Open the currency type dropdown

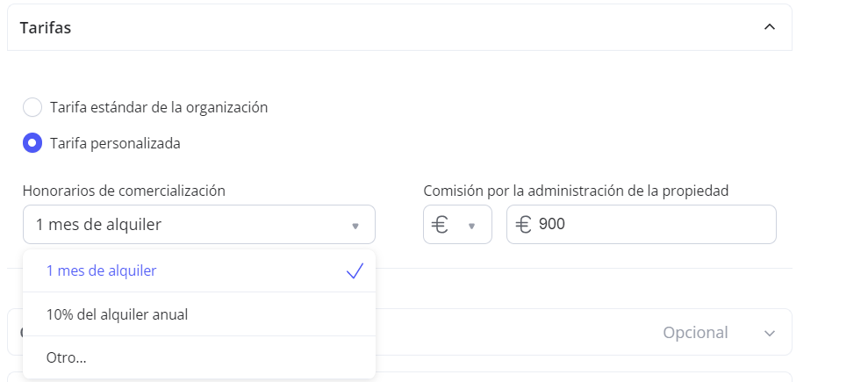tap(457, 225)
